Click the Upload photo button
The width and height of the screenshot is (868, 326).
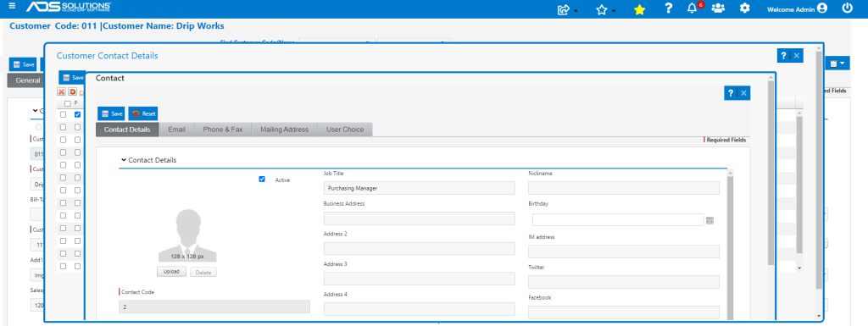171,272
